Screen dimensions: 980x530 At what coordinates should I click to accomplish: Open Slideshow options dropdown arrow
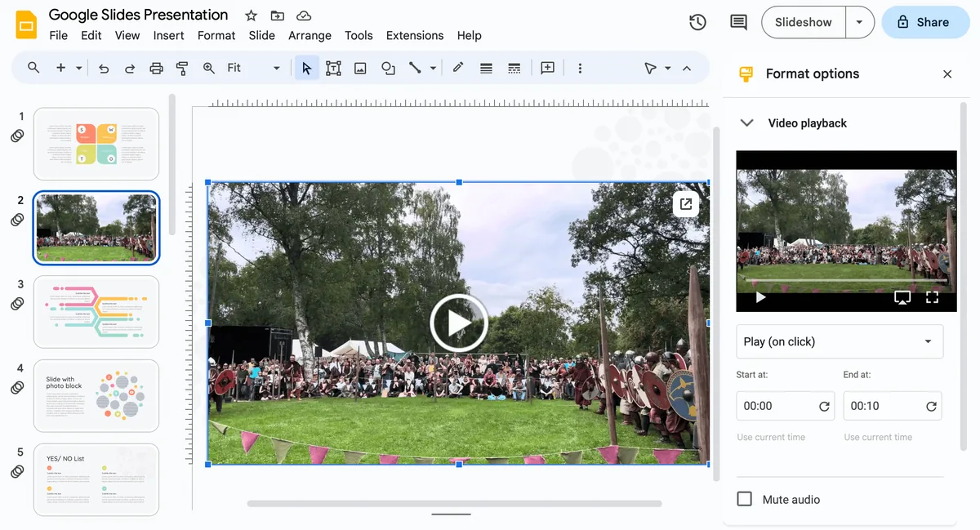(x=859, y=22)
